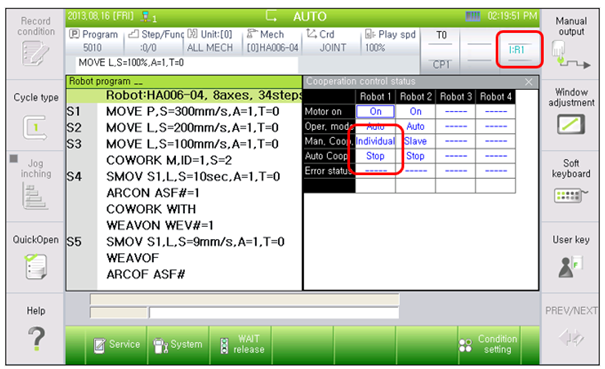Select the COWORK WITH line
This screenshot has height=369, width=605.
[x=184, y=209]
